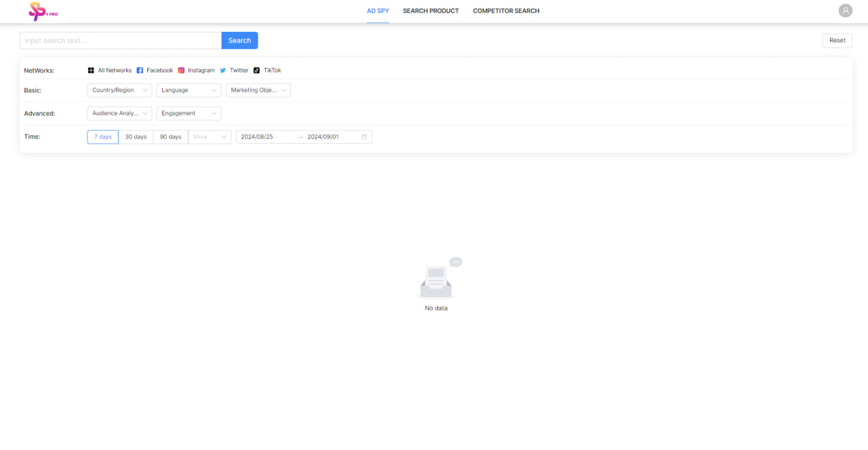Expand the Engagement dropdown
The height and width of the screenshot is (450, 868).
189,113
